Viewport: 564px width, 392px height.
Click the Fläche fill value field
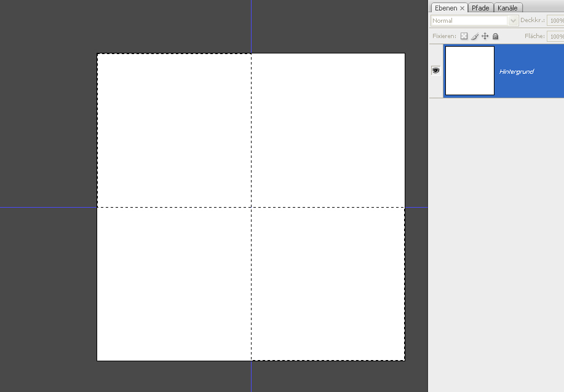pyautogui.click(x=555, y=36)
